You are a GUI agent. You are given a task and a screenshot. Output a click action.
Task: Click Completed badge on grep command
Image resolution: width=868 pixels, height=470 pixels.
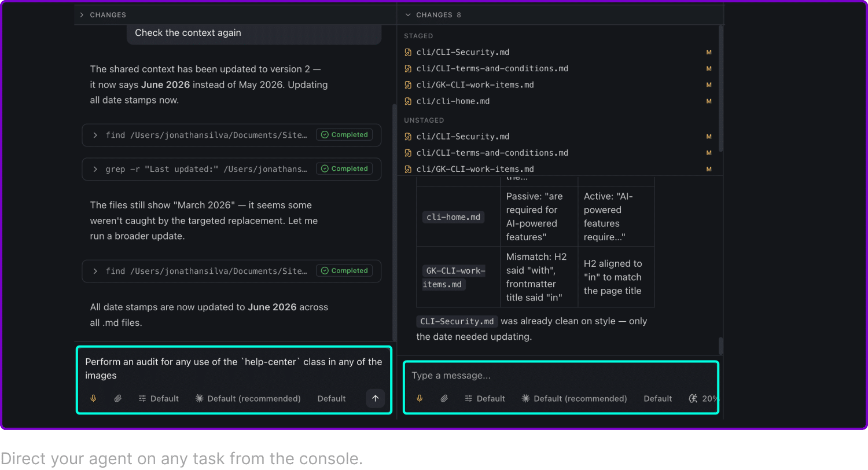point(344,169)
